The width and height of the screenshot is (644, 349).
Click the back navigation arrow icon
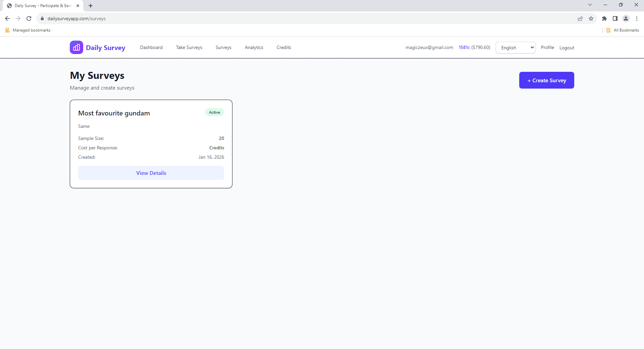[x=7, y=18]
